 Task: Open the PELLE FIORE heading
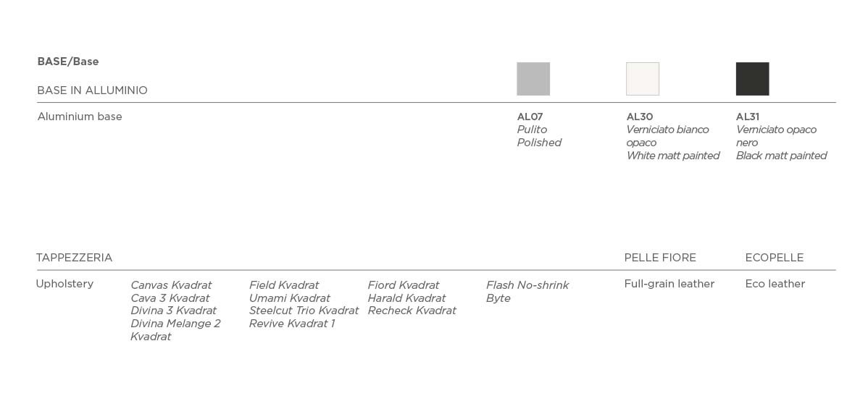(x=660, y=258)
